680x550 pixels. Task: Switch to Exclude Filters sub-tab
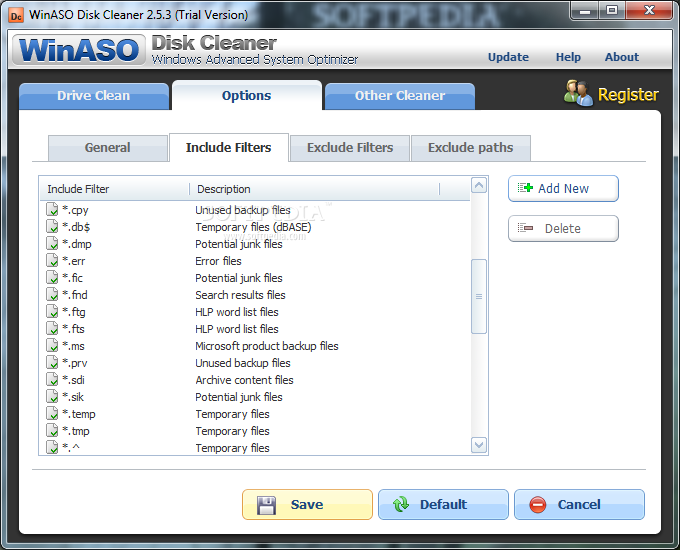pos(350,148)
